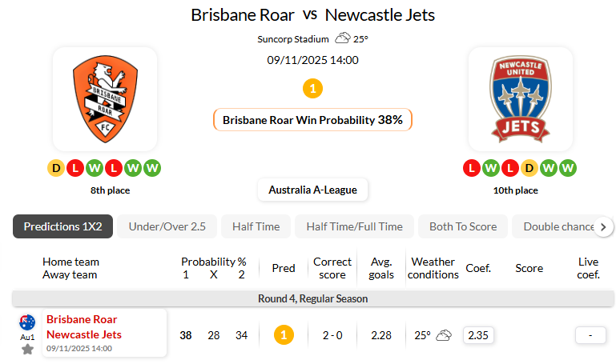This screenshot has height=364, width=616.
Task: Click the Brisbane Roar club logo
Action: pos(104,99)
